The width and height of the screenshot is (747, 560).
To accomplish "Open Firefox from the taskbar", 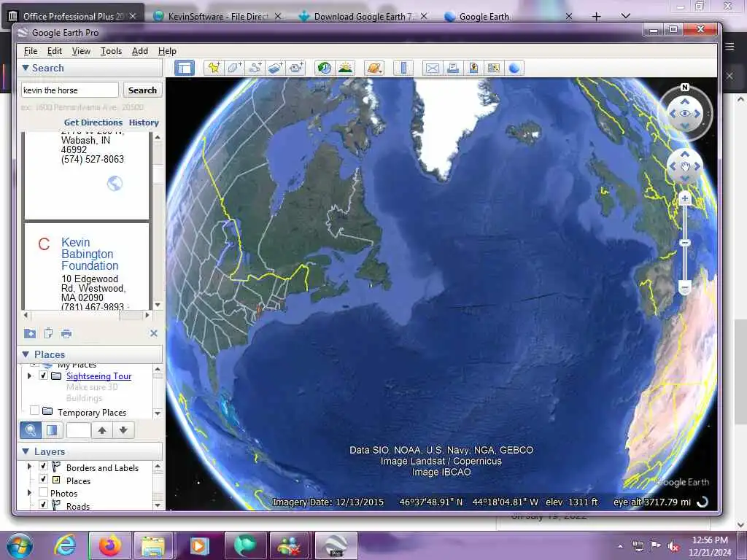I will [x=110, y=545].
